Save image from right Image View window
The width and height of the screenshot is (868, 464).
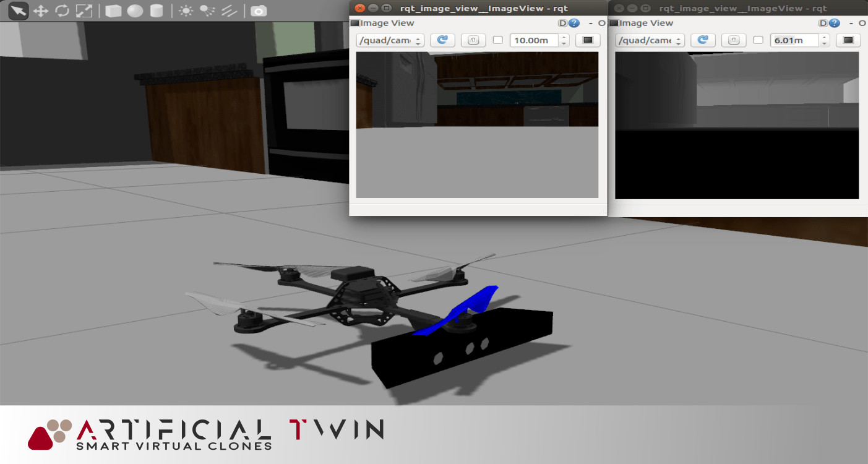(x=848, y=40)
